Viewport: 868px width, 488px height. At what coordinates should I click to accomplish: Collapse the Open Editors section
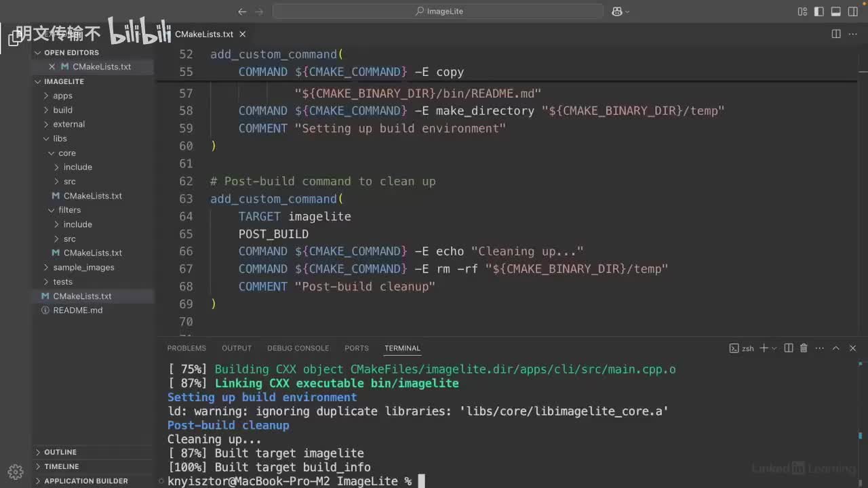point(94,52)
